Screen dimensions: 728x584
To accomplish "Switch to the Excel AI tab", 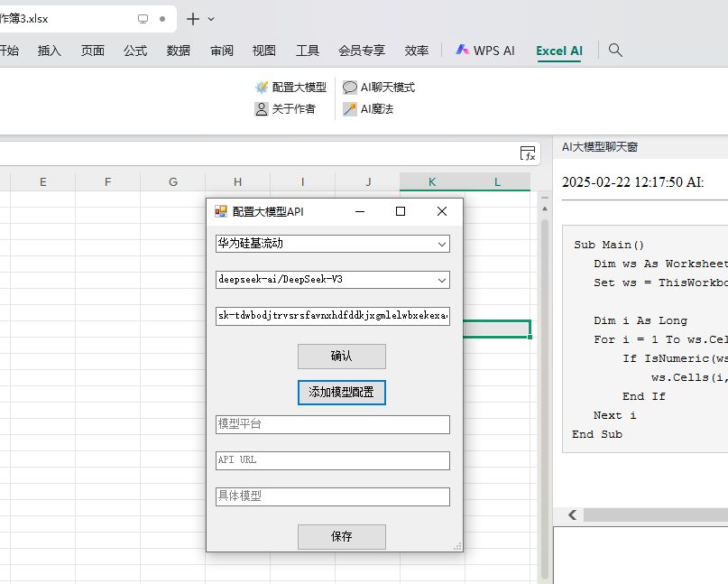I will [x=559, y=51].
